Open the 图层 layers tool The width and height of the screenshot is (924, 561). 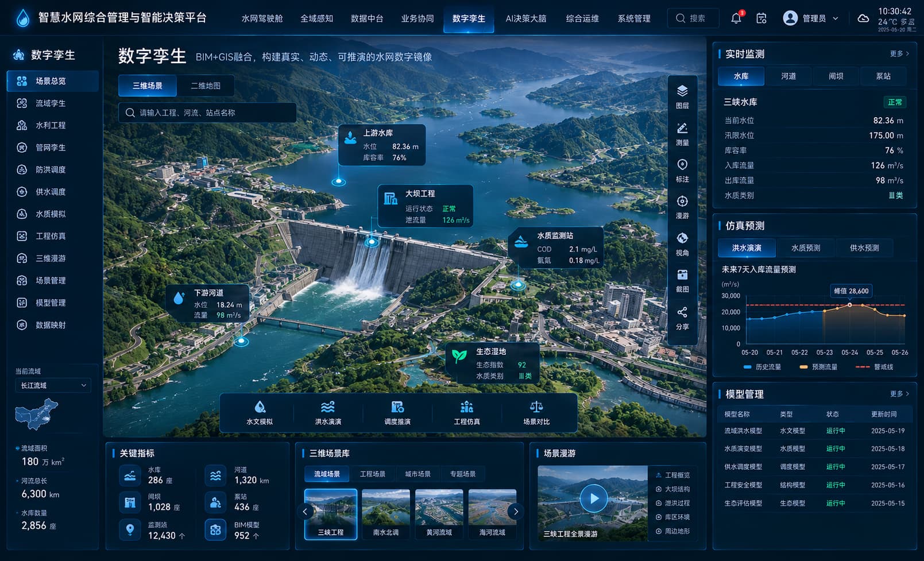tap(682, 96)
